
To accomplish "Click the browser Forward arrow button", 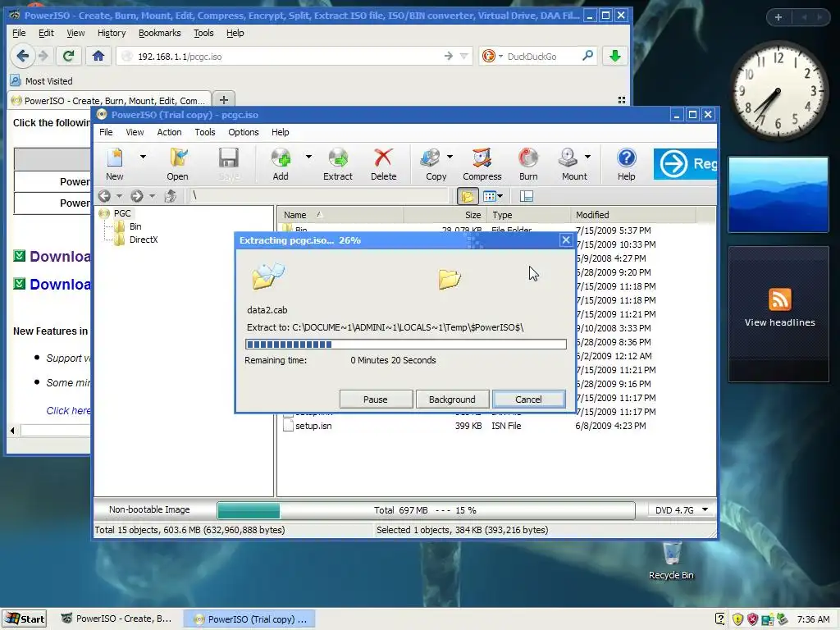I will point(43,56).
